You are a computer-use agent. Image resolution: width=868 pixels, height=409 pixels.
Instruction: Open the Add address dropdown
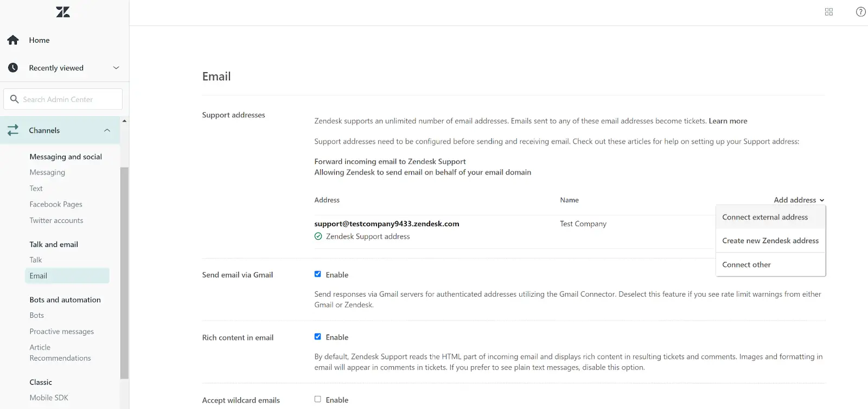799,200
